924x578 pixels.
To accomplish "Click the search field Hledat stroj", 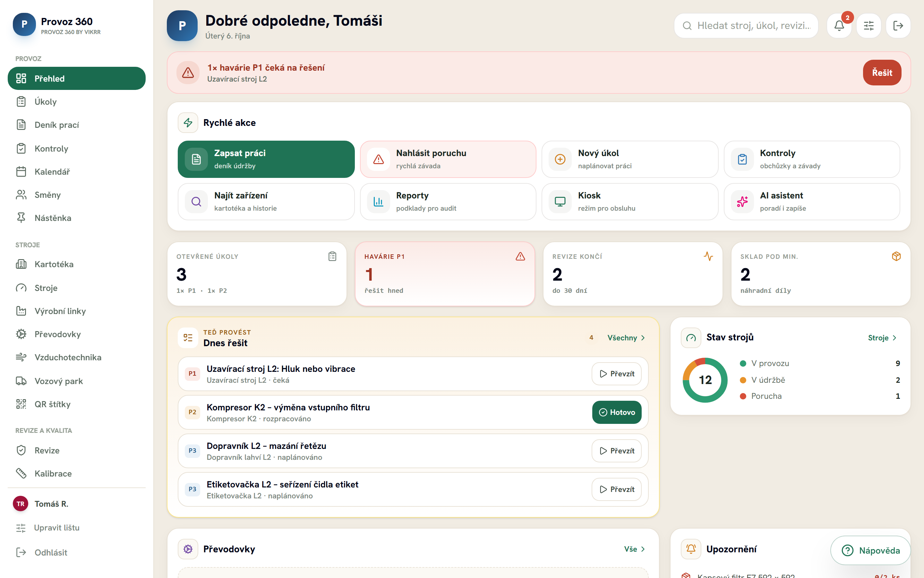I will [746, 26].
